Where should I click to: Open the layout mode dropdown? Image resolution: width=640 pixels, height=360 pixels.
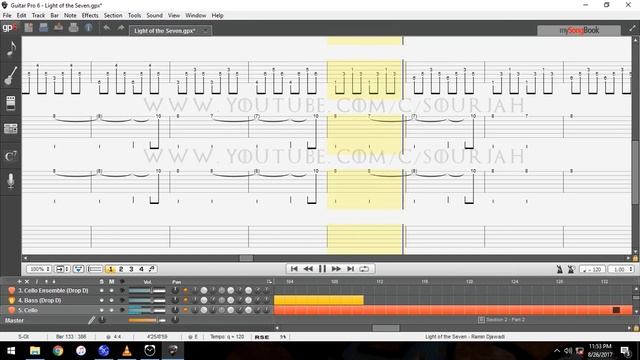coord(62,269)
